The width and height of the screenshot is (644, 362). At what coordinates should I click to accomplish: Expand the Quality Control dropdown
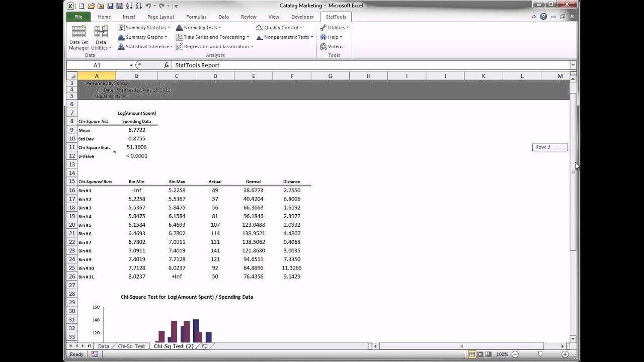click(279, 28)
